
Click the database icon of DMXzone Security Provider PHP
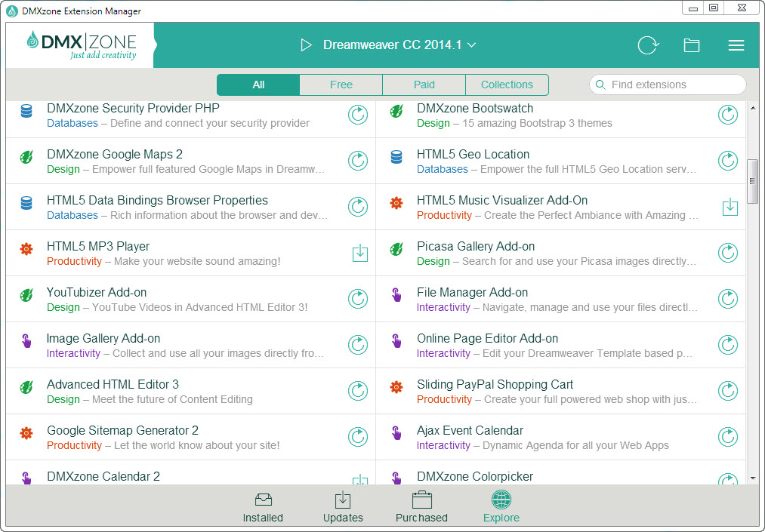(x=26, y=111)
